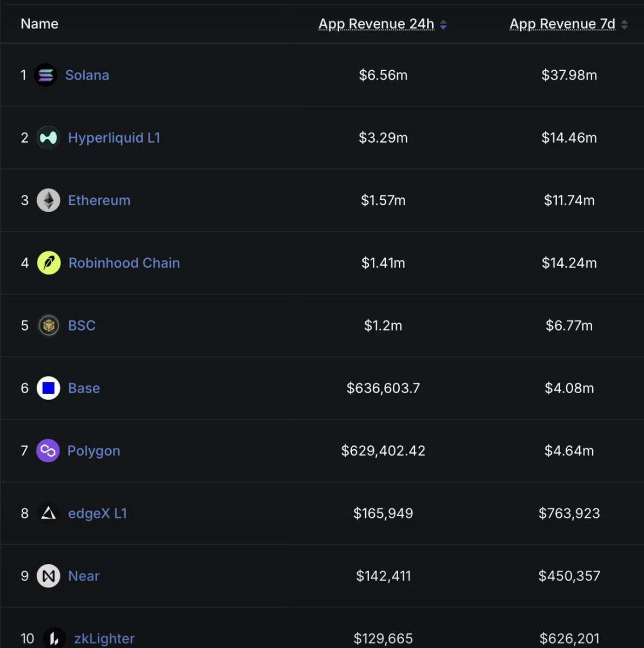The height and width of the screenshot is (648, 644).
Task: Select the $6.56m 24h revenue value
Action: (x=383, y=75)
